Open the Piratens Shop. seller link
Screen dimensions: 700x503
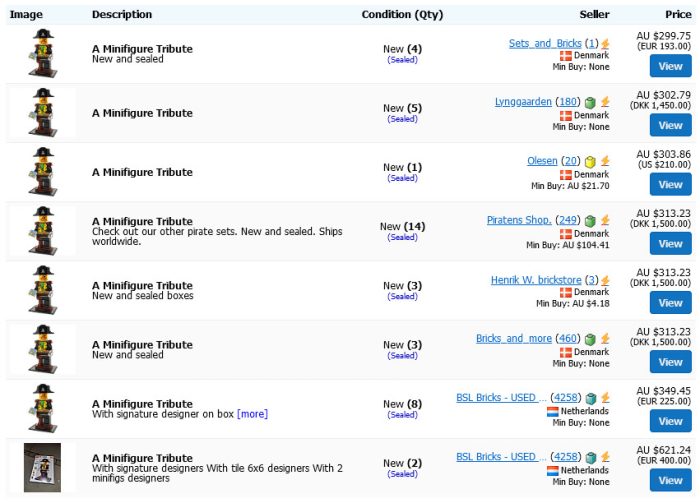[x=519, y=220]
